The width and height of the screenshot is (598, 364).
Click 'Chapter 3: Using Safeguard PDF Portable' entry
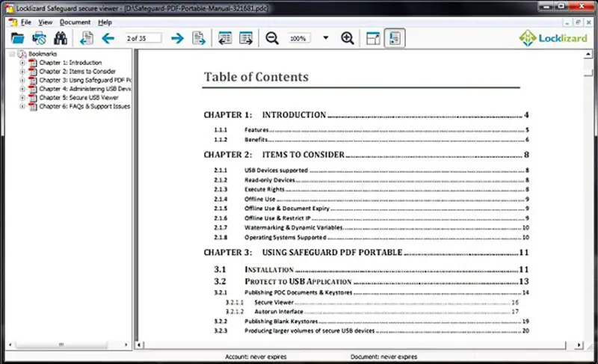366,253
